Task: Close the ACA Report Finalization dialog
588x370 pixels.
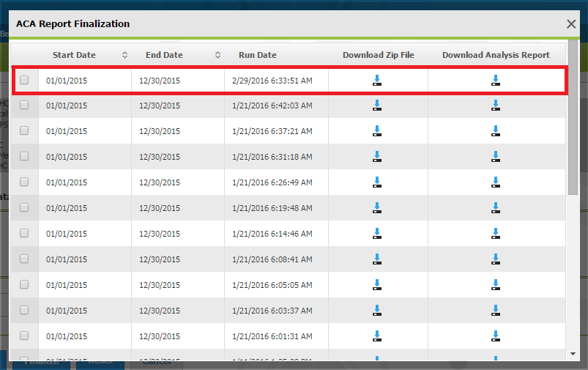Action: click(571, 24)
